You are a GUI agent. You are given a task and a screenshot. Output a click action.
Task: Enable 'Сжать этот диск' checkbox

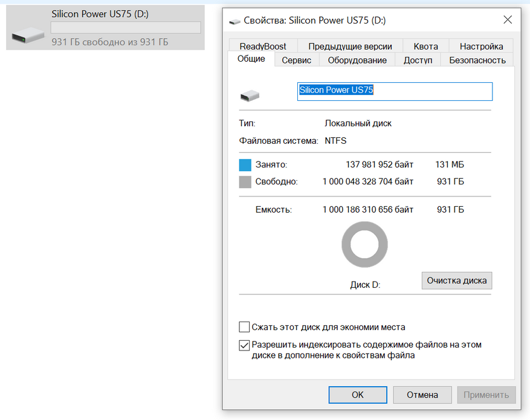click(x=244, y=327)
